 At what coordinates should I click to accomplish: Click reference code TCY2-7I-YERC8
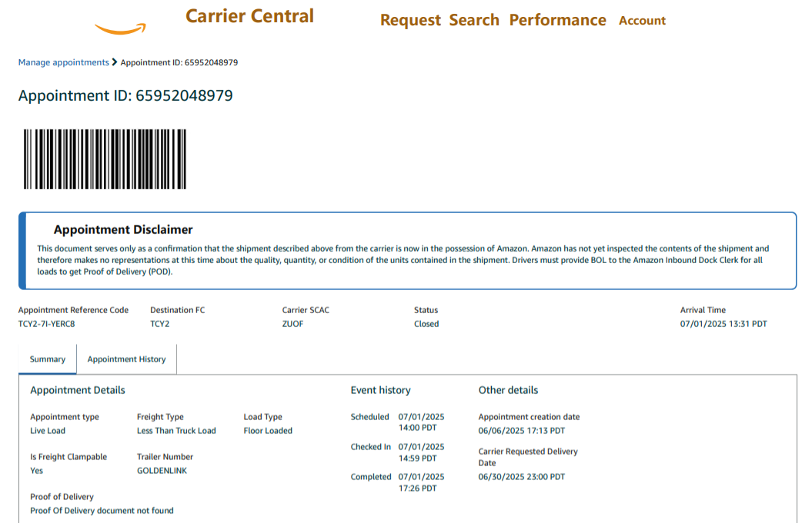47,324
